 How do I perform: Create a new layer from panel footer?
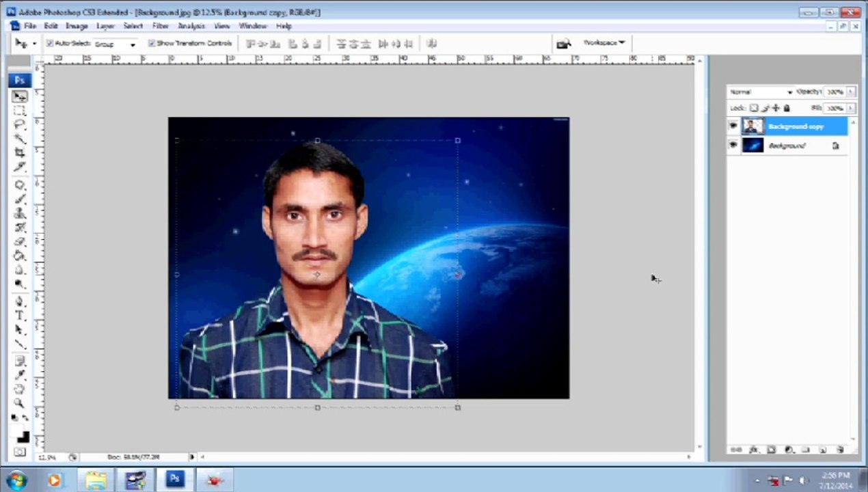(822, 450)
